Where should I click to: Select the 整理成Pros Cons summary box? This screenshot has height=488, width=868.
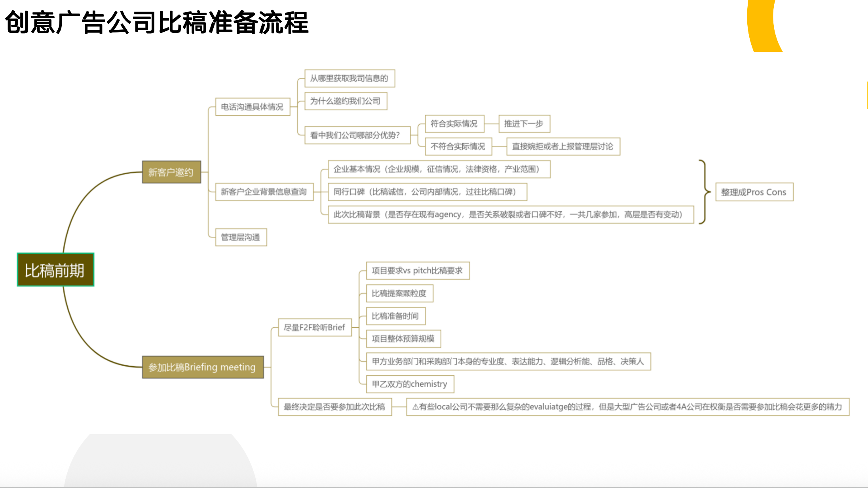754,192
